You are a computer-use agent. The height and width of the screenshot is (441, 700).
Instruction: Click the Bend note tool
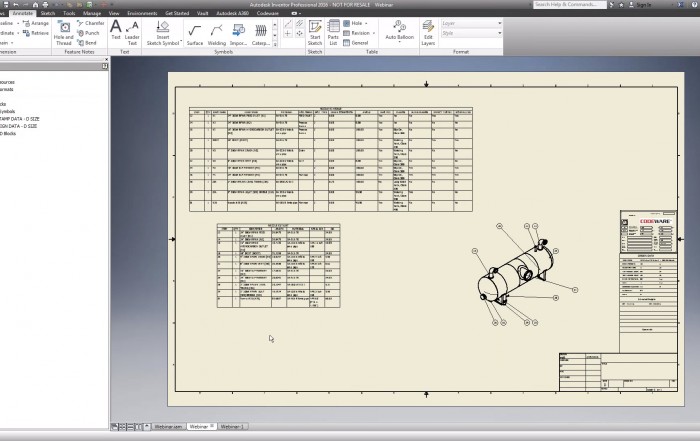pyautogui.click(x=87, y=43)
